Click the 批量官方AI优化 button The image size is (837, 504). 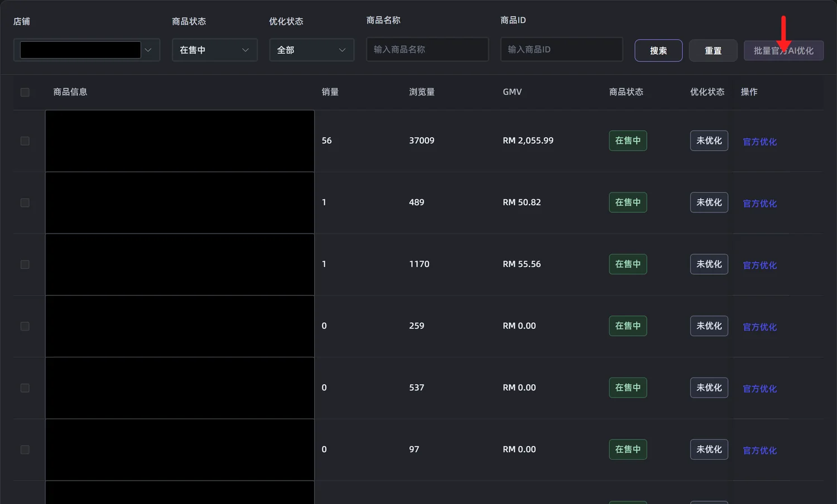point(783,51)
